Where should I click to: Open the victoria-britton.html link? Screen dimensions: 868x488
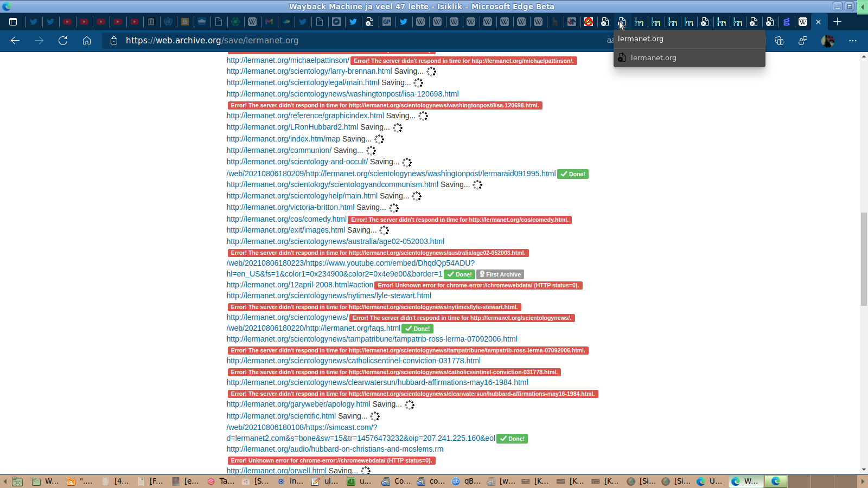tap(291, 207)
